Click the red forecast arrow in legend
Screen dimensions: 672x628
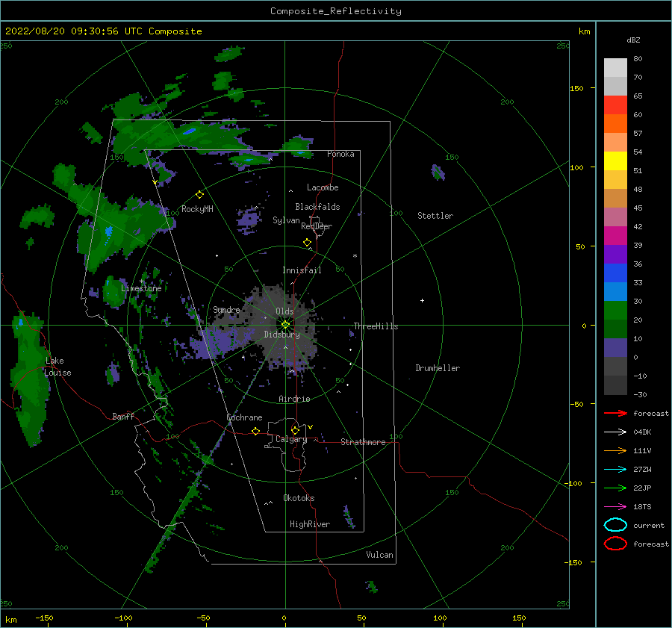tap(615, 413)
